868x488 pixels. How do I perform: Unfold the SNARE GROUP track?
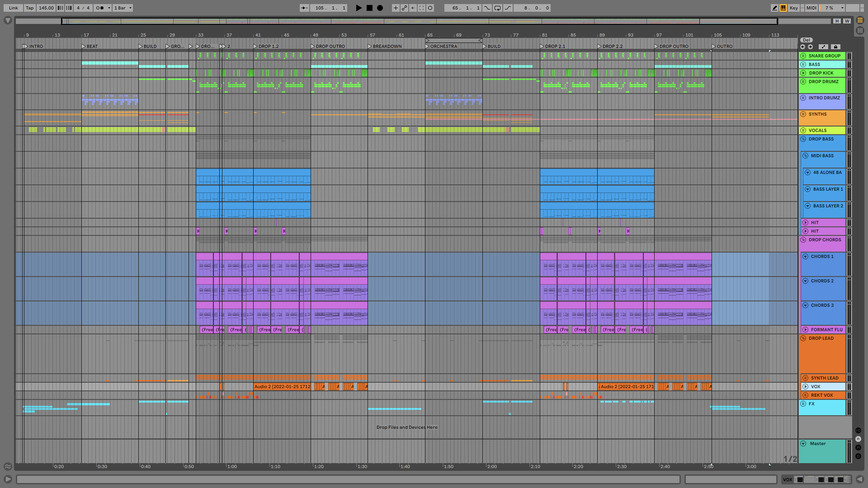coord(803,56)
